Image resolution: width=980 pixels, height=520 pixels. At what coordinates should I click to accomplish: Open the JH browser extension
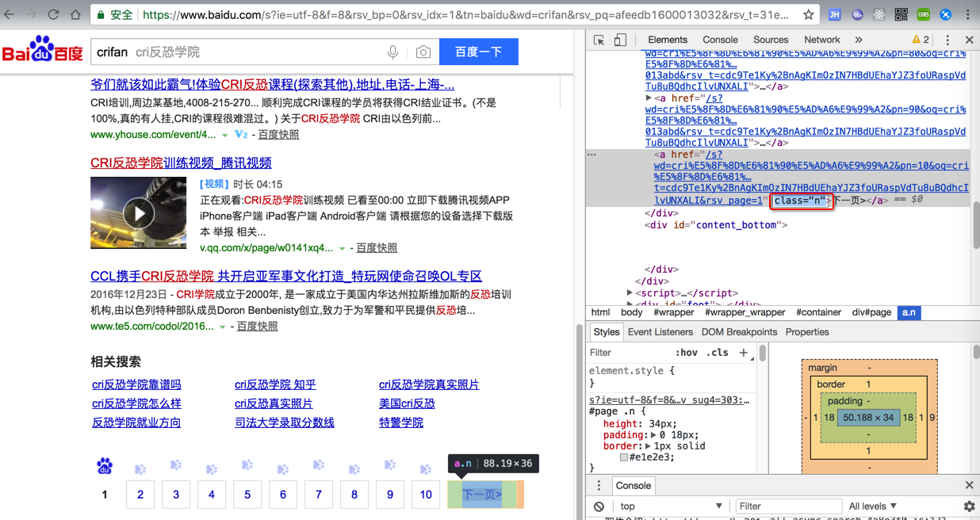835,14
